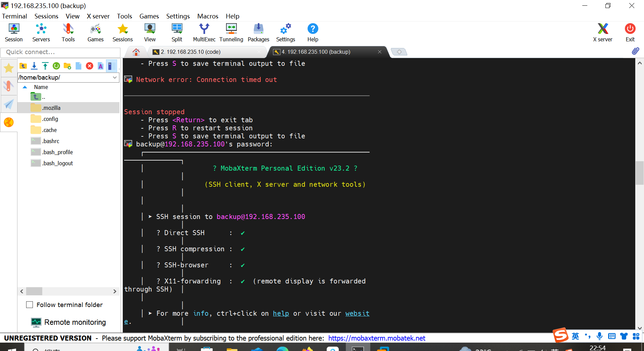Image resolution: width=644 pixels, height=351 pixels.
Task: Open the Macros menu
Action: click(x=208, y=16)
